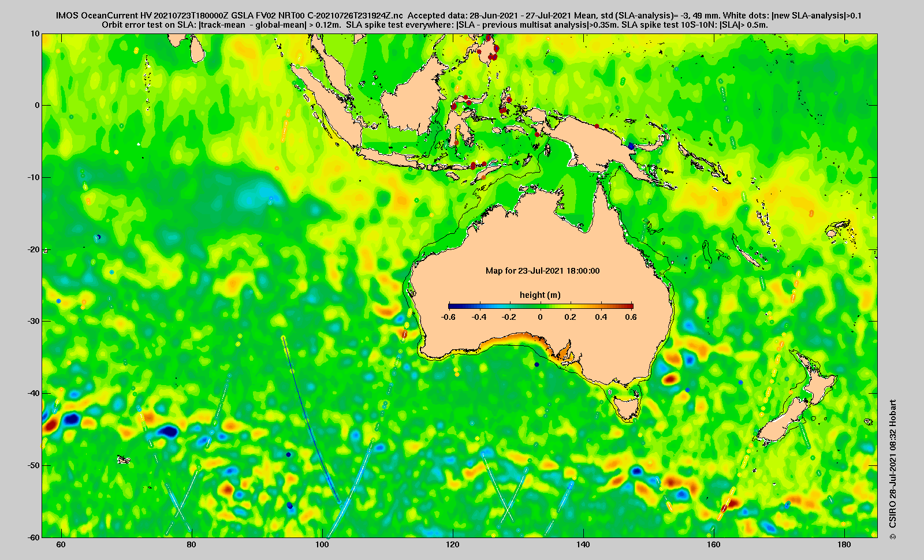Click the 'Orbit error test on SLA' subtitle line
Image resolution: width=924 pixels, height=560 pixels.
(x=435, y=25)
